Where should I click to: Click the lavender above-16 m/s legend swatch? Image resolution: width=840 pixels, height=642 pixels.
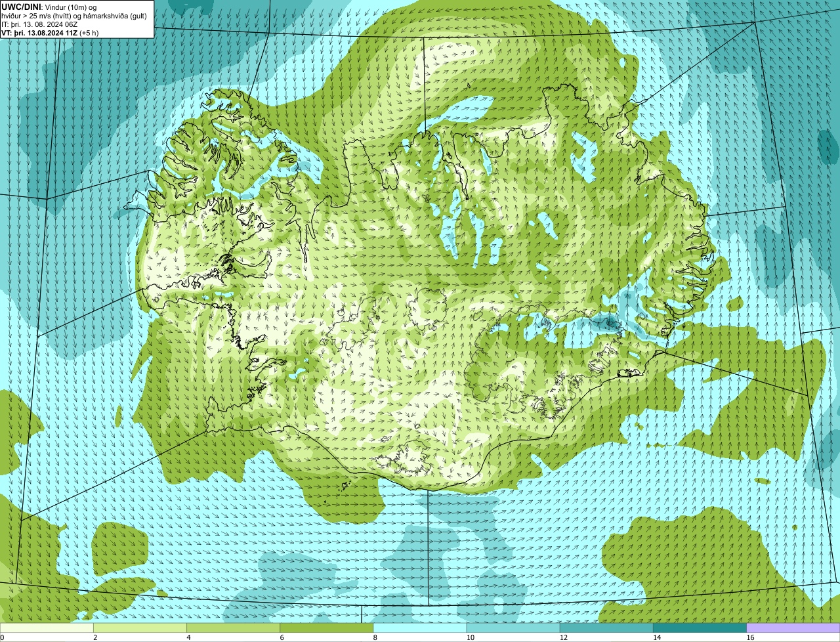coord(793,628)
